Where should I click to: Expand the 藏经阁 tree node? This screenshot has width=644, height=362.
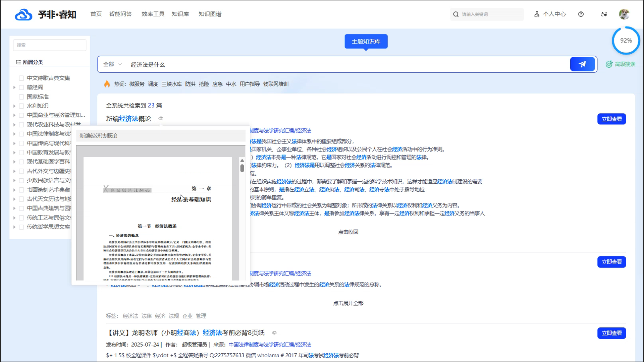pyautogui.click(x=14, y=87)
